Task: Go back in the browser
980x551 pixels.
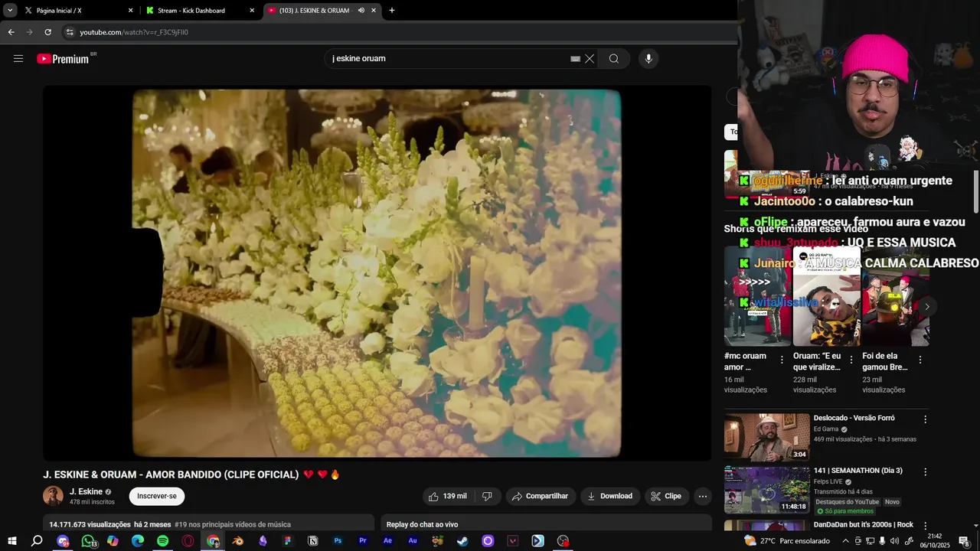Action: click(x=11, y=32)
